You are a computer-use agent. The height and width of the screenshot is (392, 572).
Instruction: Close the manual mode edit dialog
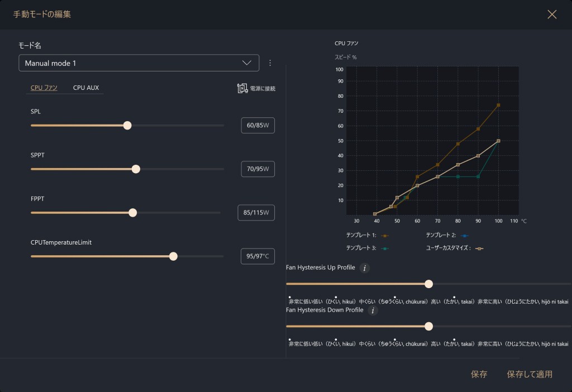tap(552, 15)
